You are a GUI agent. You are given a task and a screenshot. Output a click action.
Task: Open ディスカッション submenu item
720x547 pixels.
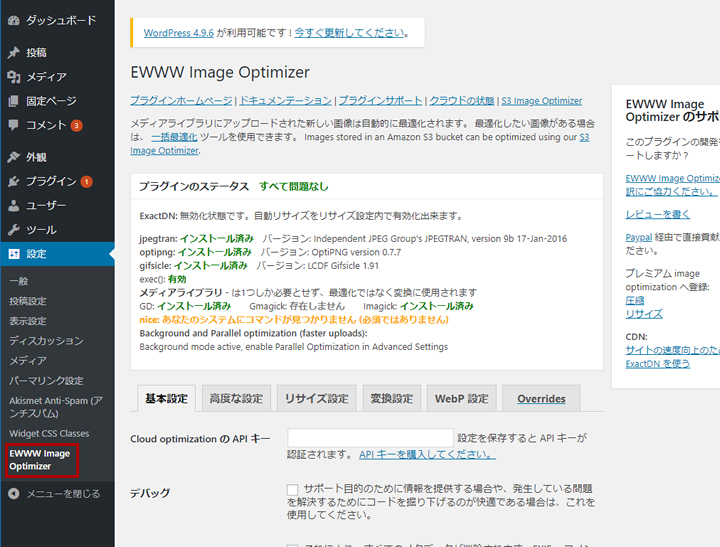[46, 341]
